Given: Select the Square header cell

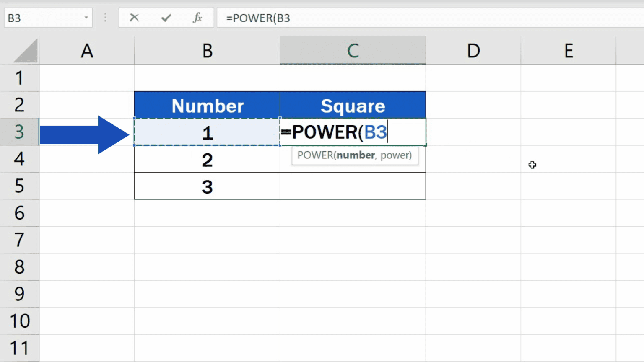Looking at the screenshot, I should coord(353,105).
